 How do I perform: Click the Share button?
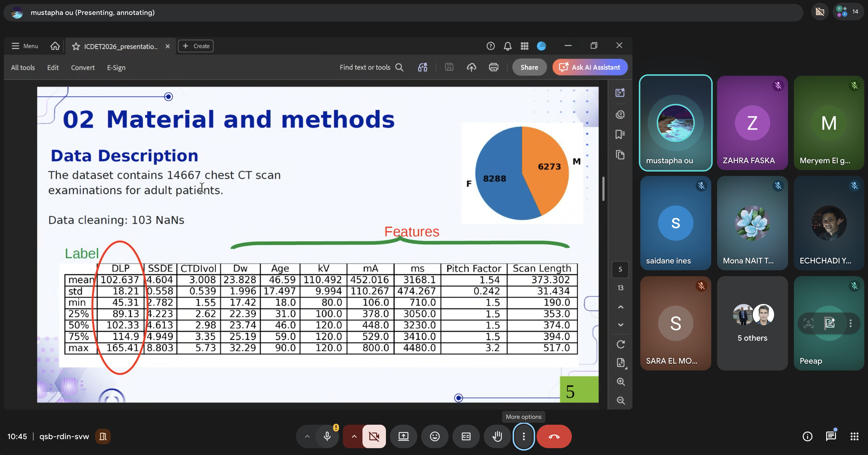pos(529,67)
